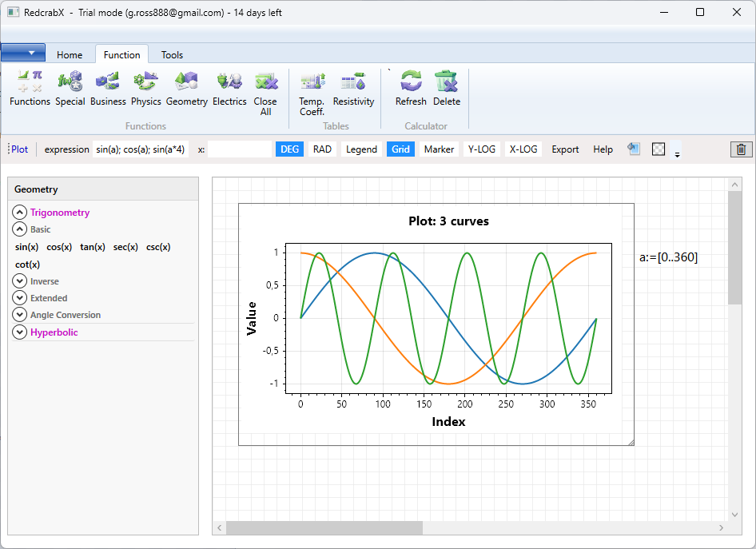Insert the csc(x) function
This screenshot has height=549, width=756.
158,247
